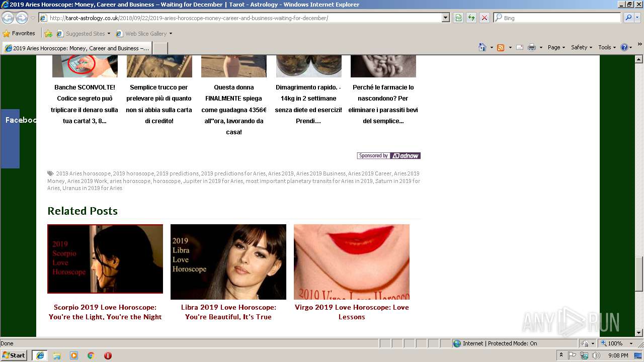Screen dimensions: 644x362
Task: Click the Add to Favorites Bar icon
Action: [x=48, y=34]
